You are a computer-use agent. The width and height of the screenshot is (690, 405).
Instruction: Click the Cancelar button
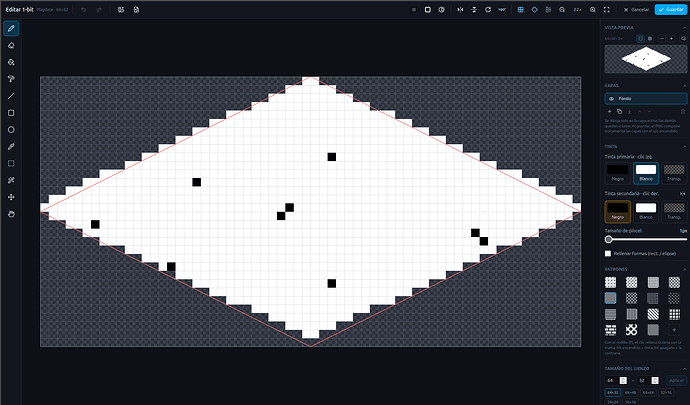[x=636, y=10]
